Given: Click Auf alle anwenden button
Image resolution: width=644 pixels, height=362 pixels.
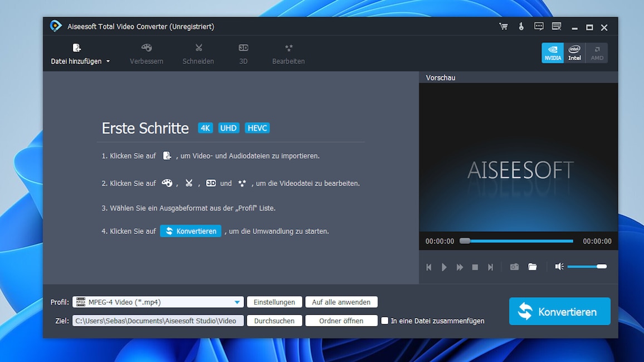Looking at the screenshot, I should click(341, 302).
